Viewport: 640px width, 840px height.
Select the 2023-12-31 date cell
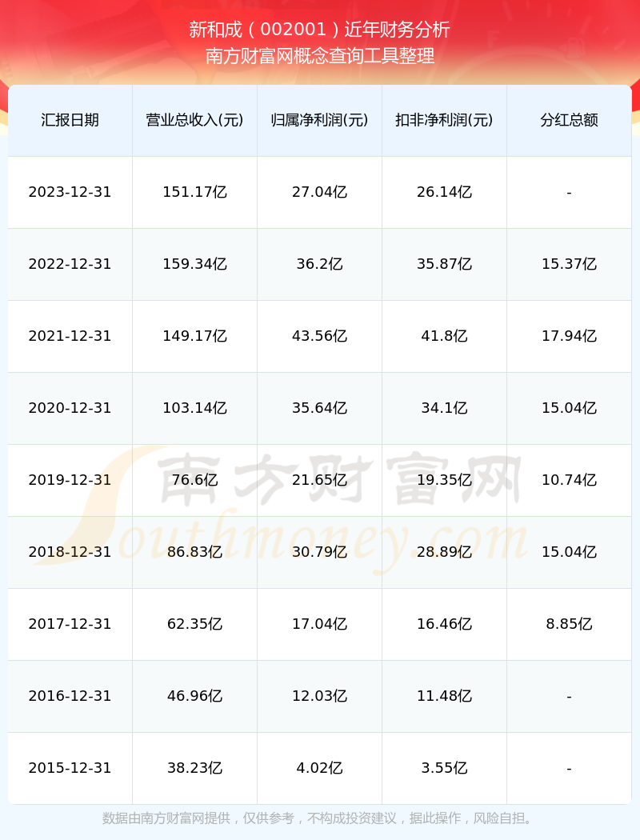click(x=70, y=192)
